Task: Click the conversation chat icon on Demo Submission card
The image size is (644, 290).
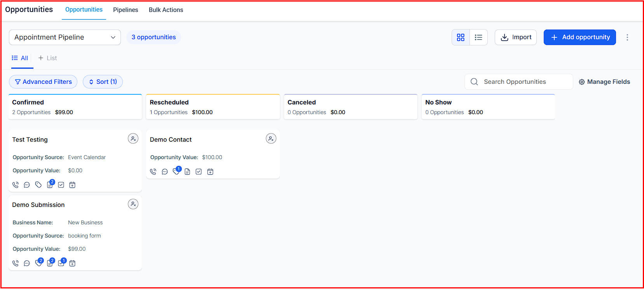Action: click(x=27, y=264)
